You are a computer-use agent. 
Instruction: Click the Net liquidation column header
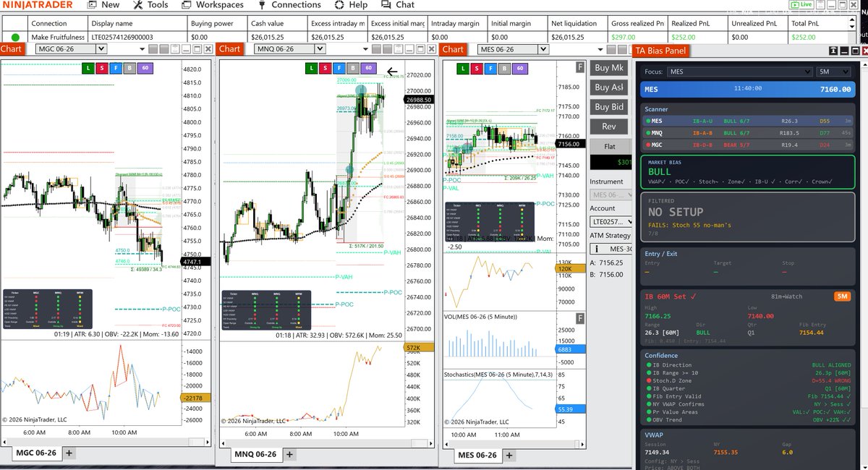(x=576, y=23)
